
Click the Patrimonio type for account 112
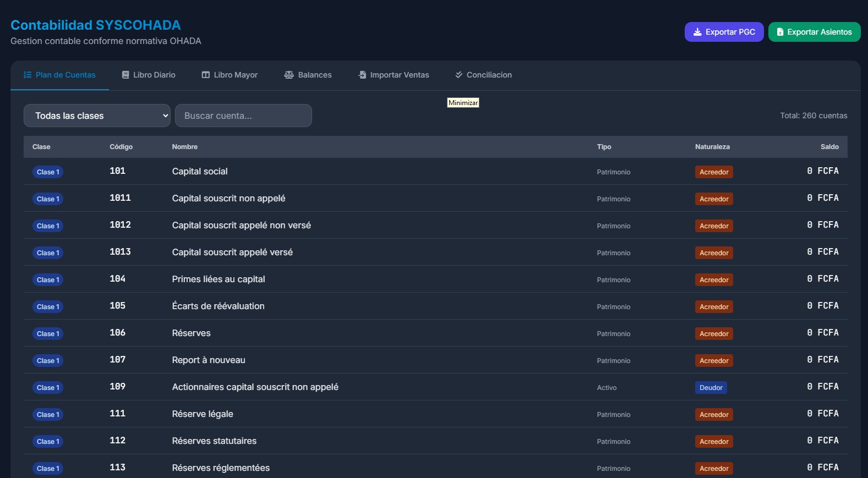(x=614, y=442)
